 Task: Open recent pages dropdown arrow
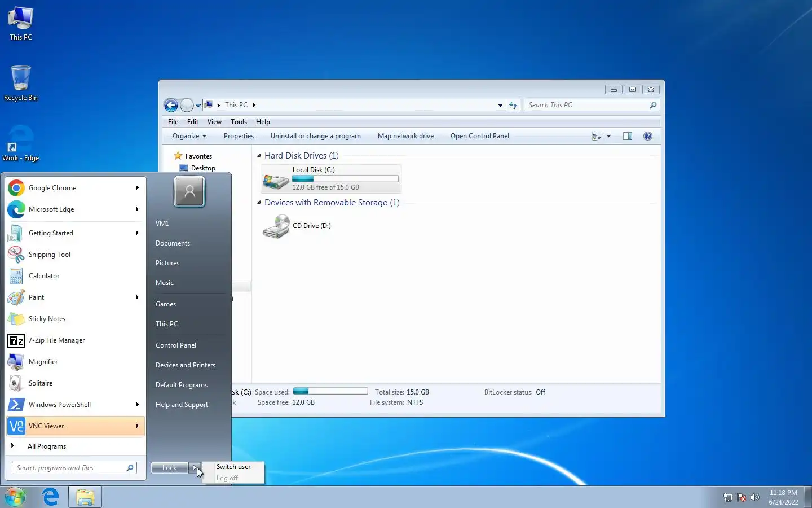pyautogui.click(x=198, y=106)
